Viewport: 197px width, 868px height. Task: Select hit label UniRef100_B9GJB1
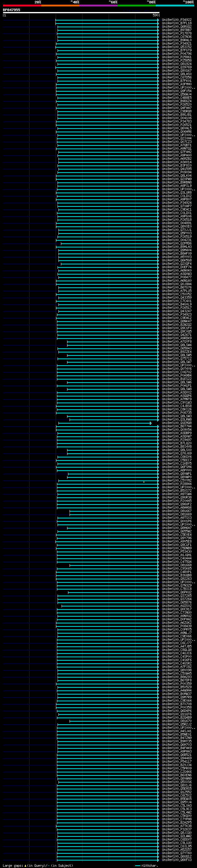pos(176,115)
